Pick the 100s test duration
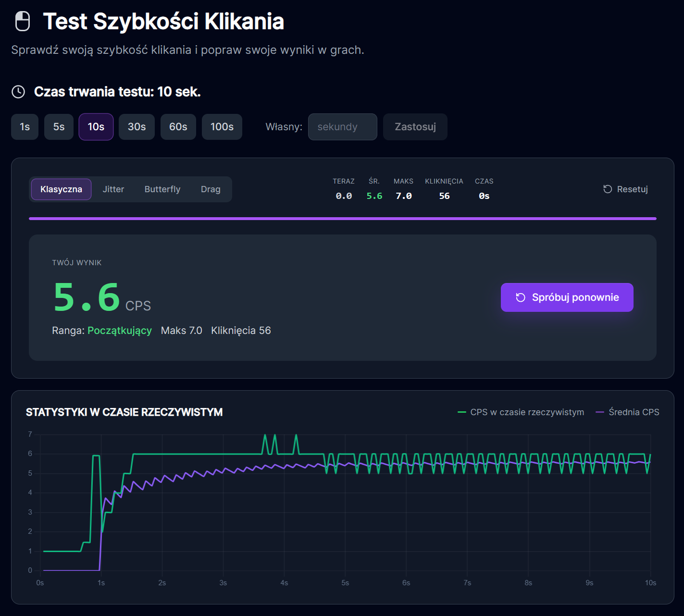Viewport: 684px width, 616px height. tap(222, 127)
